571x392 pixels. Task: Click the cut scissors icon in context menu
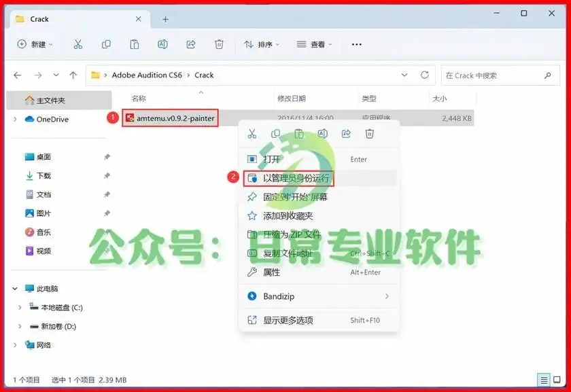252,134
